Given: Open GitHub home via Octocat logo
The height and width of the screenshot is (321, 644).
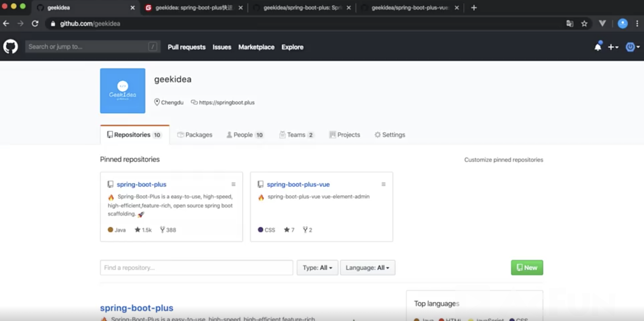Looking at the screenshot, I should 10,46.
